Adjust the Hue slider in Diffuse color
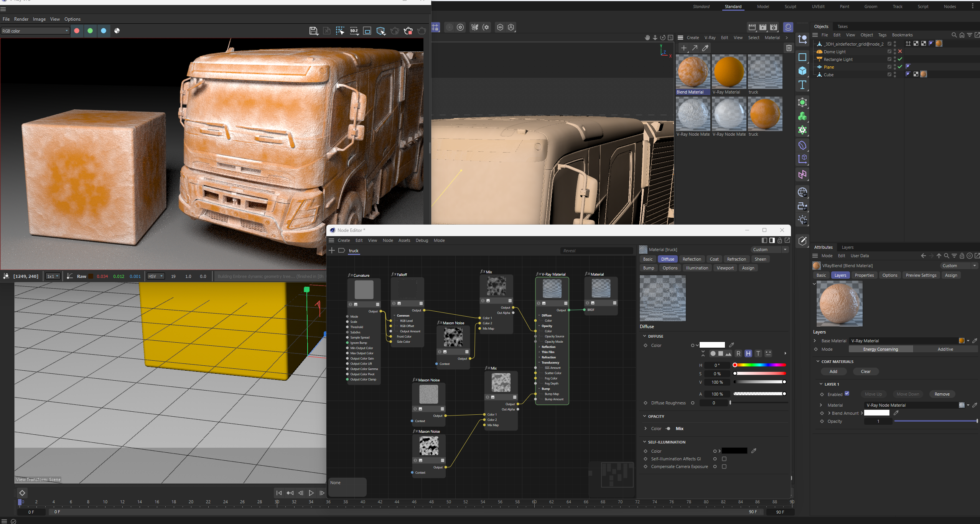This screenshot has width=980, height=524. click(759, 365)
